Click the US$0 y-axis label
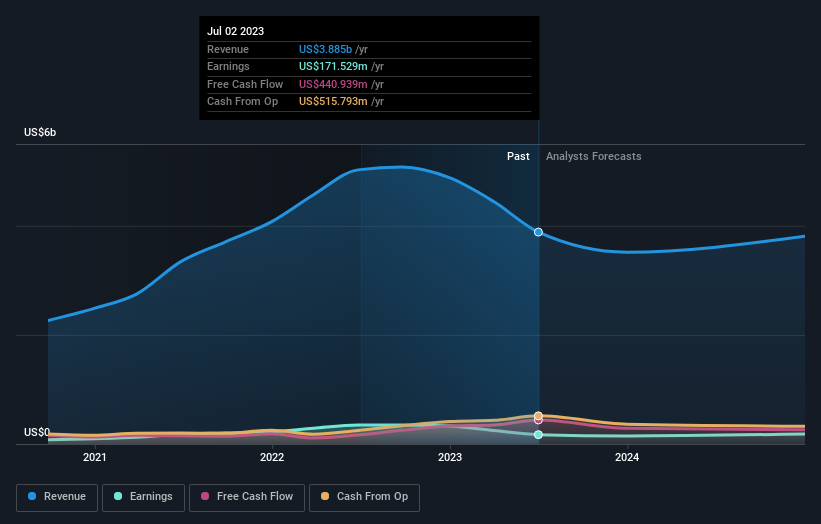821x524 pixels. pos(37,432)
